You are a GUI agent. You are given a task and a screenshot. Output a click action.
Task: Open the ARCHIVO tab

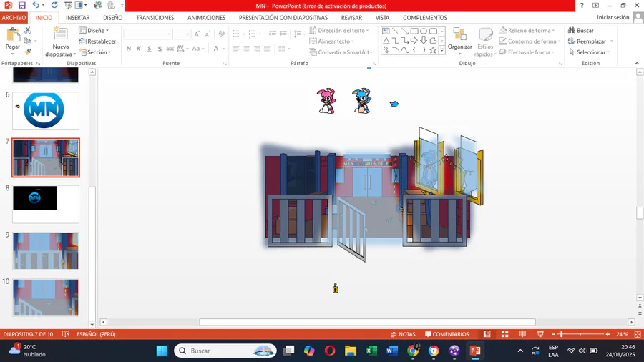click(x=14, y=18)
